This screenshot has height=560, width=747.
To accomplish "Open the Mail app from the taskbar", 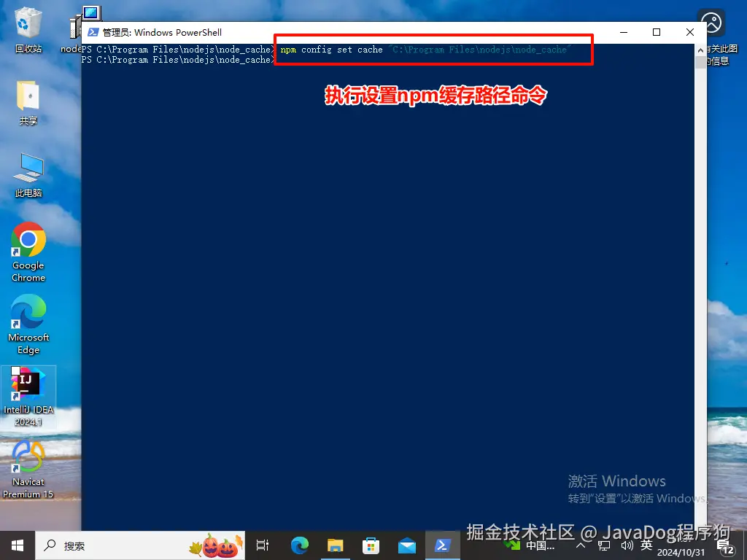I will point(407,545).
